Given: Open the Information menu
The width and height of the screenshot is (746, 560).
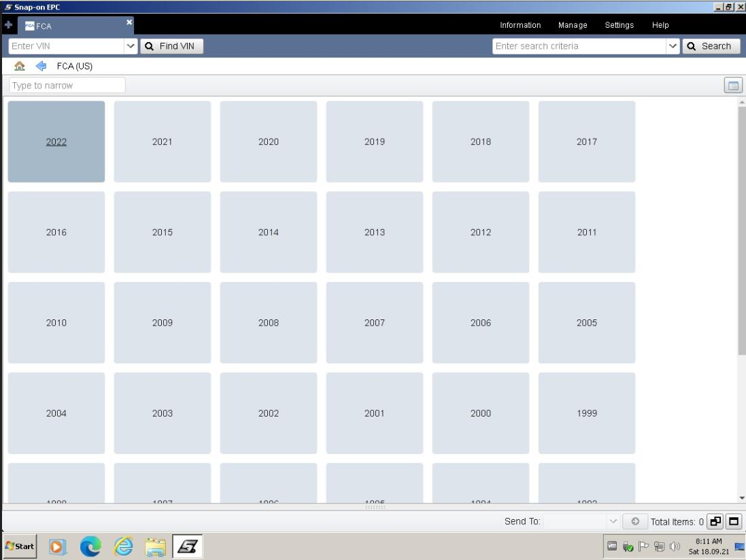Looking at the screenshot, I should 520,25.
